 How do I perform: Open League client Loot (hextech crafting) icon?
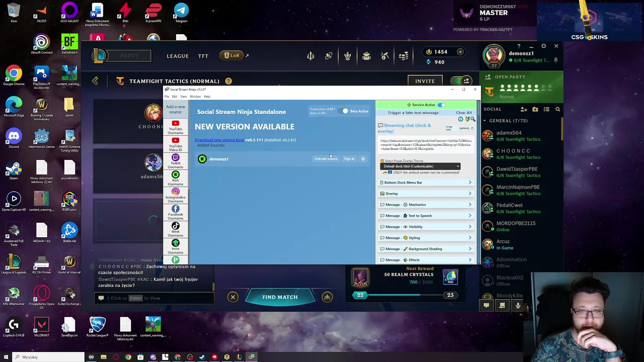coord(385,56)
